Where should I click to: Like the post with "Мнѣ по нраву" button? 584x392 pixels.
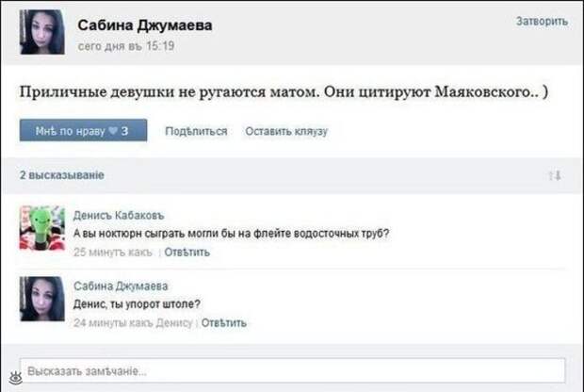pyautogui.click(x=84, y=130)
